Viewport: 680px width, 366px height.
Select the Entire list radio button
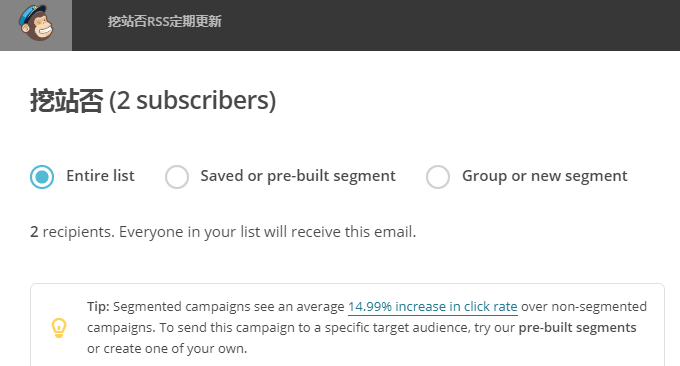pyautogui.click(x=42, y=176)
